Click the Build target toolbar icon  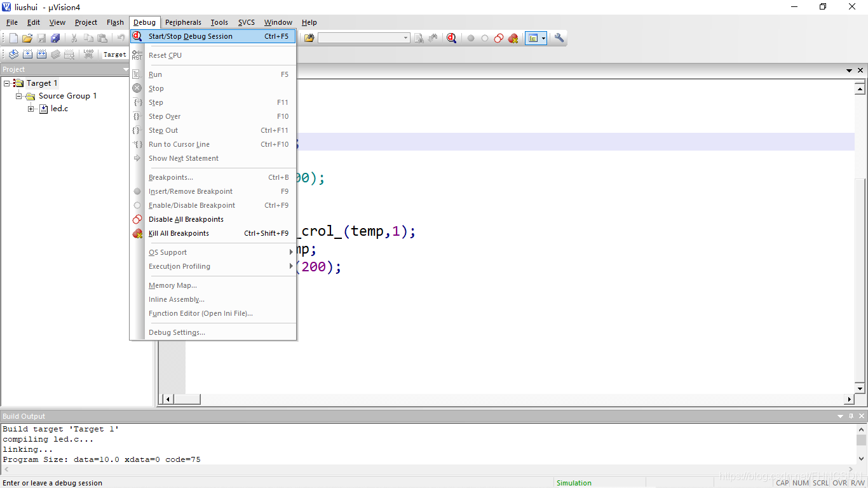click(x=27, y=55)
